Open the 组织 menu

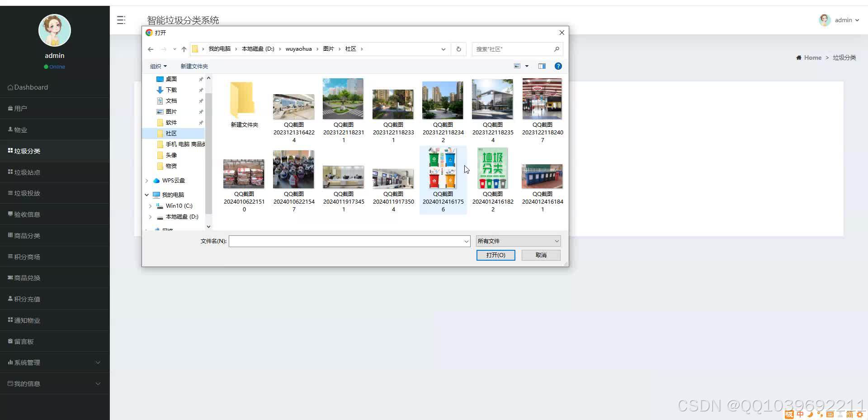(158, 66)
